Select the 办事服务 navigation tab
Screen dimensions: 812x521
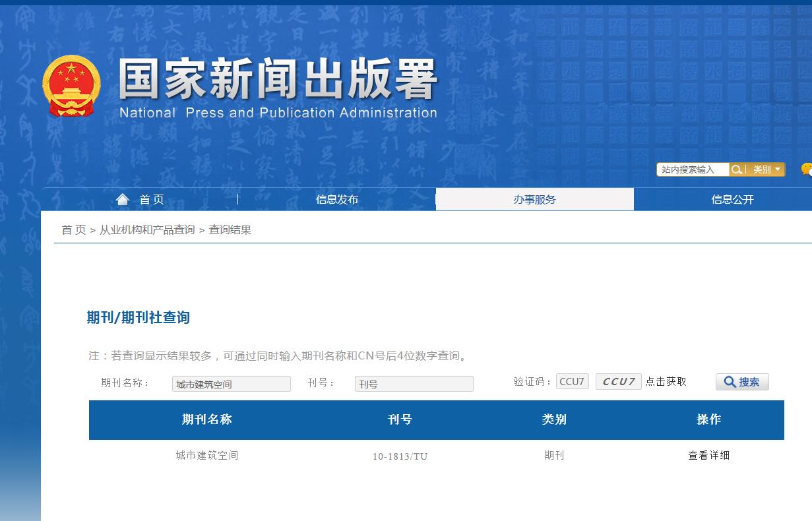tap(534, 199)
